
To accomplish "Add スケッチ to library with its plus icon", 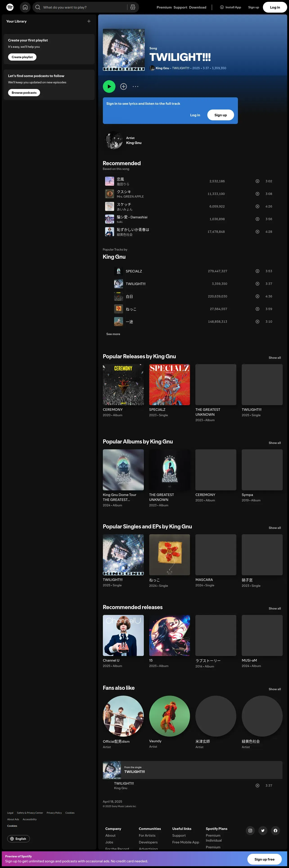I will (x=257, y=207).
